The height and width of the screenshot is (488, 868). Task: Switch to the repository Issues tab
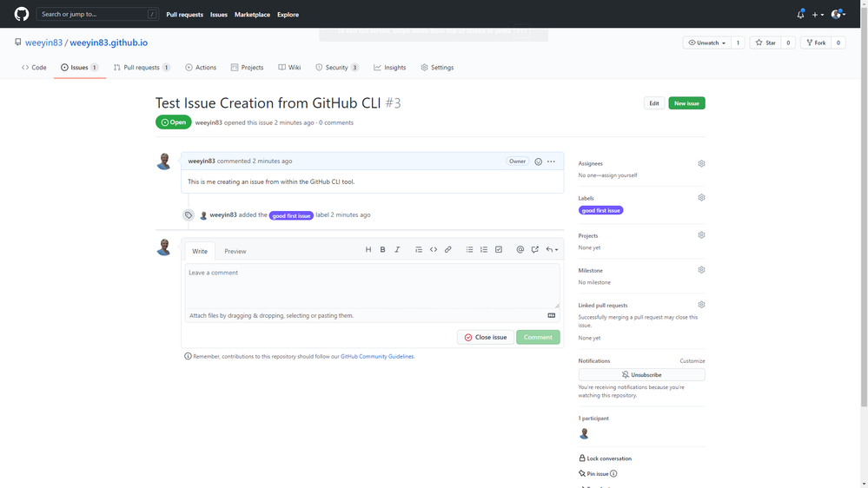click(x=80, y=68)
